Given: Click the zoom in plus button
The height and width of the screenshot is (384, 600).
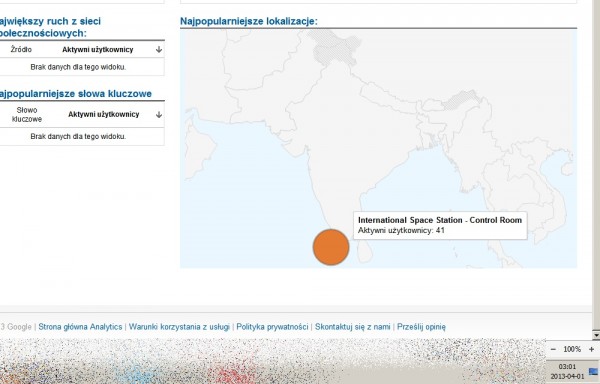Looking at the screenshot, I should point(592,349).
